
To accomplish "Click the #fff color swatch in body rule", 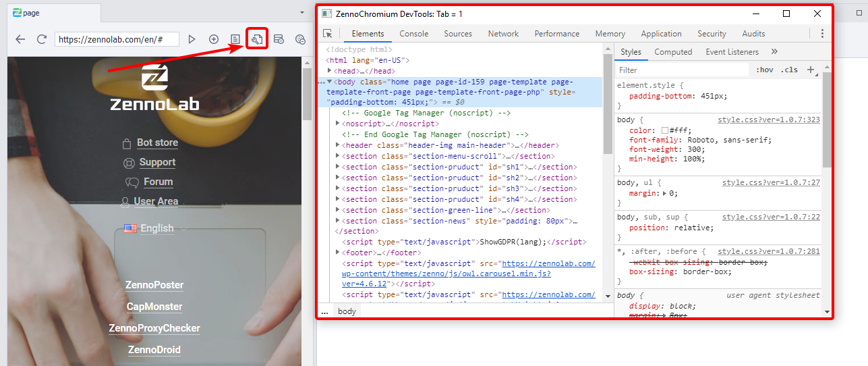I will [x=665, y=130].
